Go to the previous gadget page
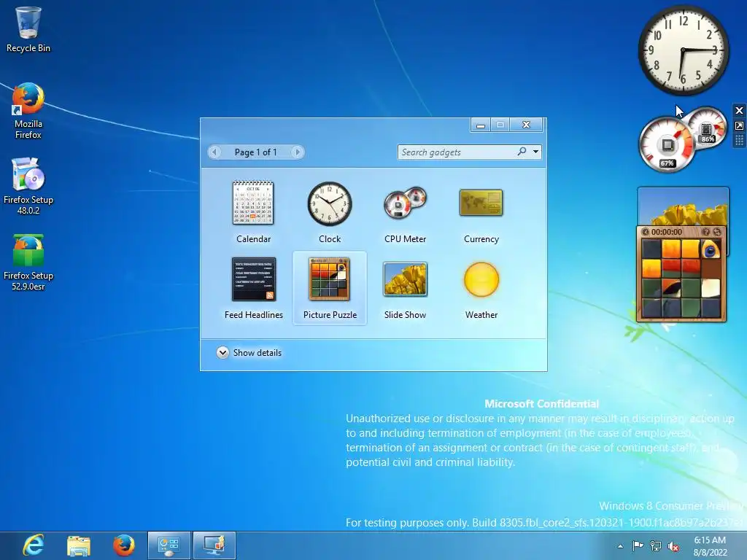The width and height of the screenshot is (747, 560). pyautogui.click(x=214, y=152)
